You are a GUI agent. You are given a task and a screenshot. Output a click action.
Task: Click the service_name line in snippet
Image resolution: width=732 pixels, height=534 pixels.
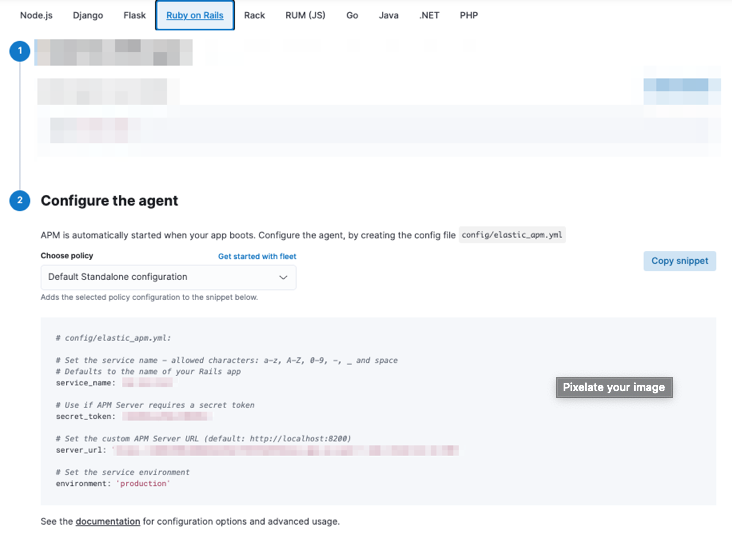[x=114, y=383]
